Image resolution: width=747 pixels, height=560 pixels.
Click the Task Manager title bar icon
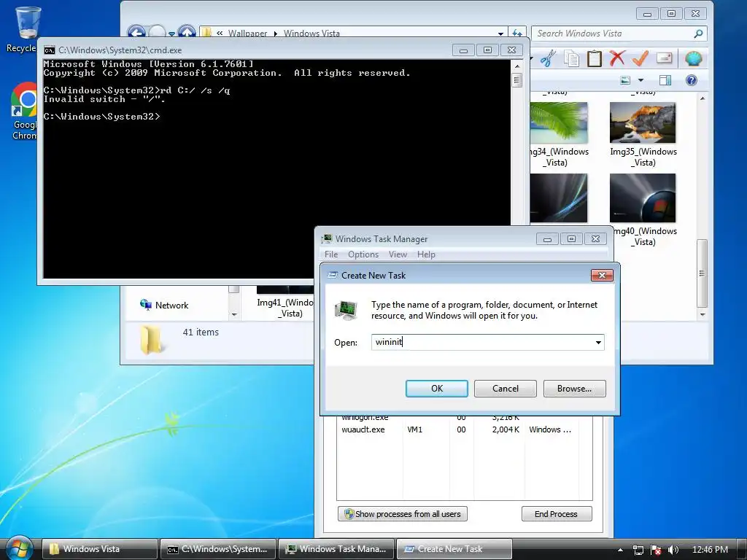click(x=327, y=238)
